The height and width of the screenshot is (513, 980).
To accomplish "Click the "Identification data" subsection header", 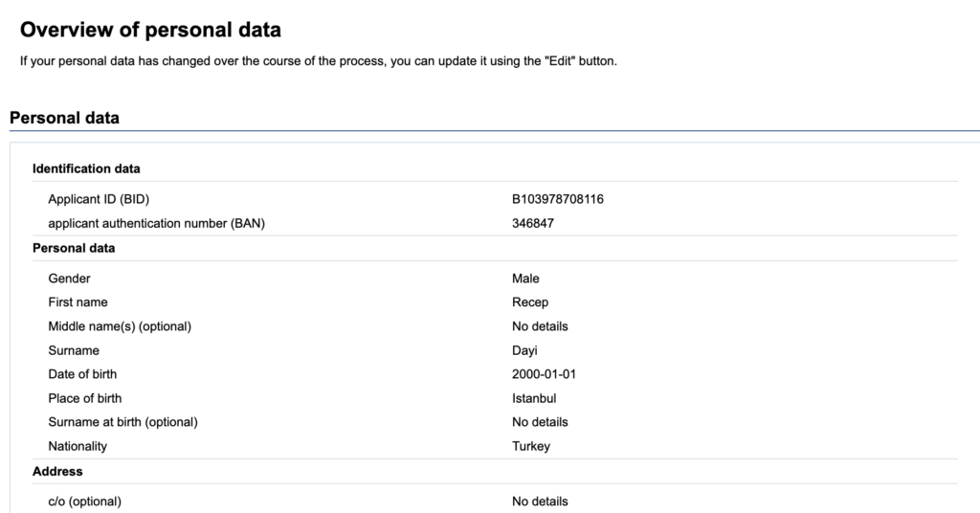I will (x=86, y=168).
